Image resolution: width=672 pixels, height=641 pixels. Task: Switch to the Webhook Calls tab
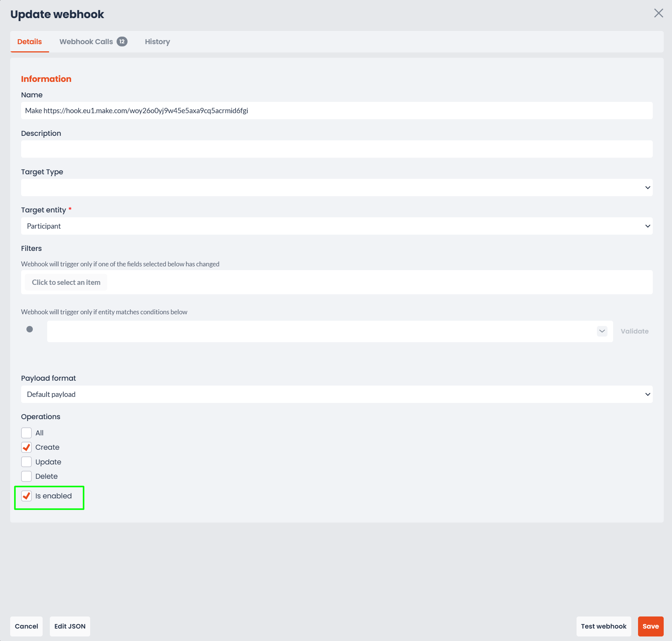pyautogui.click(x=86, y=42)
